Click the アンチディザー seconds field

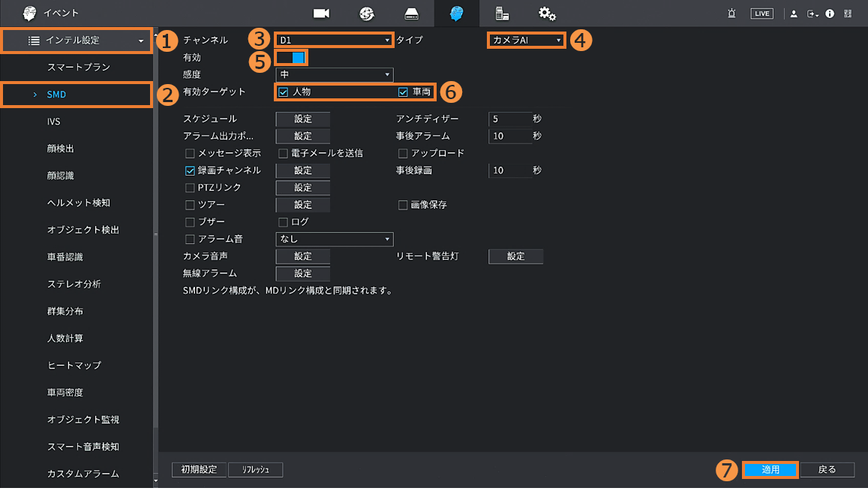point(509,119)
